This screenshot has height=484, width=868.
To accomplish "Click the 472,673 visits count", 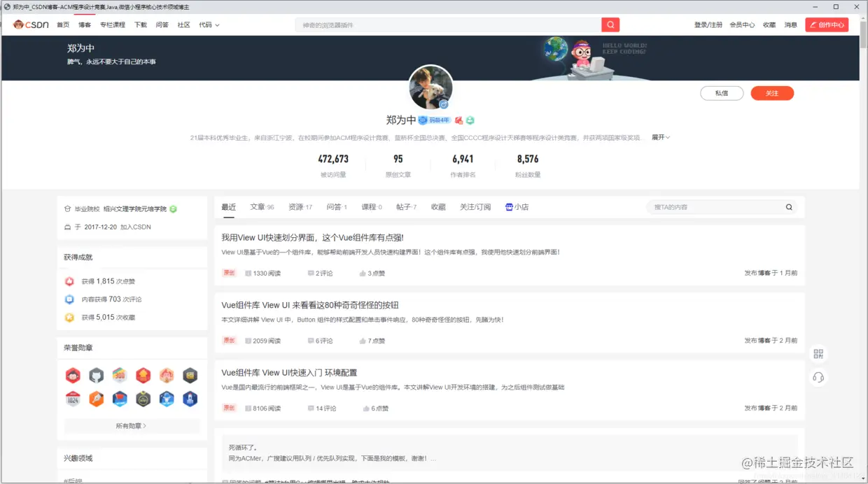I will tap(333, 159).
